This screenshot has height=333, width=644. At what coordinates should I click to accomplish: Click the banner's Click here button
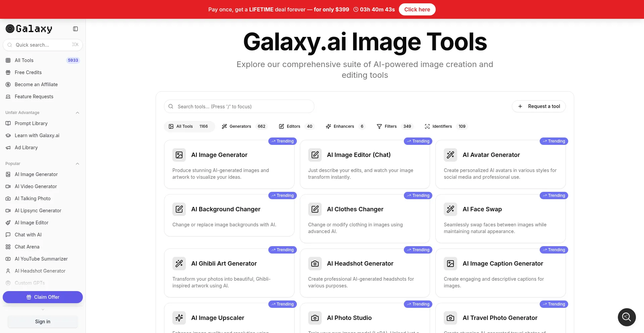pos(417,9)
